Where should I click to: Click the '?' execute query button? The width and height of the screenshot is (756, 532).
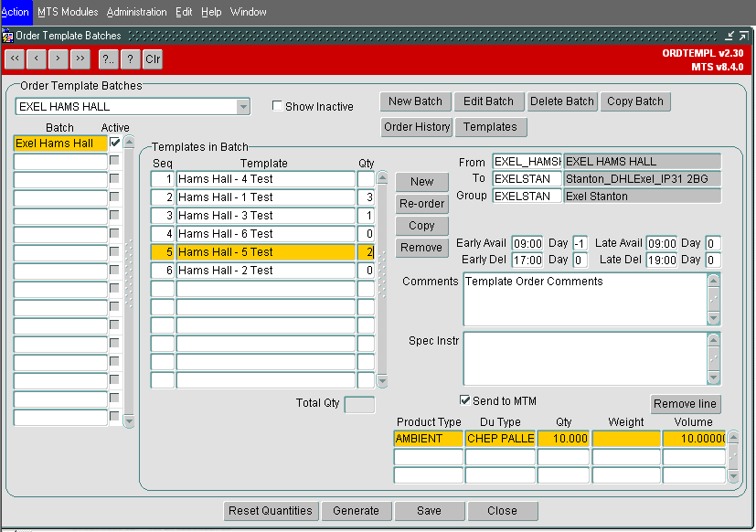click(x=130, y=59)
